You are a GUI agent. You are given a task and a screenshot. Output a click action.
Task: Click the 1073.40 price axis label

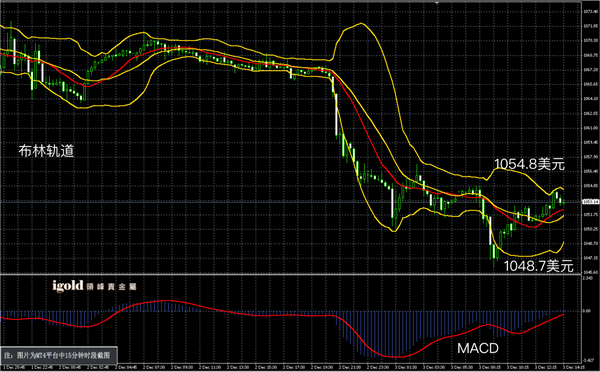[590, 11]
